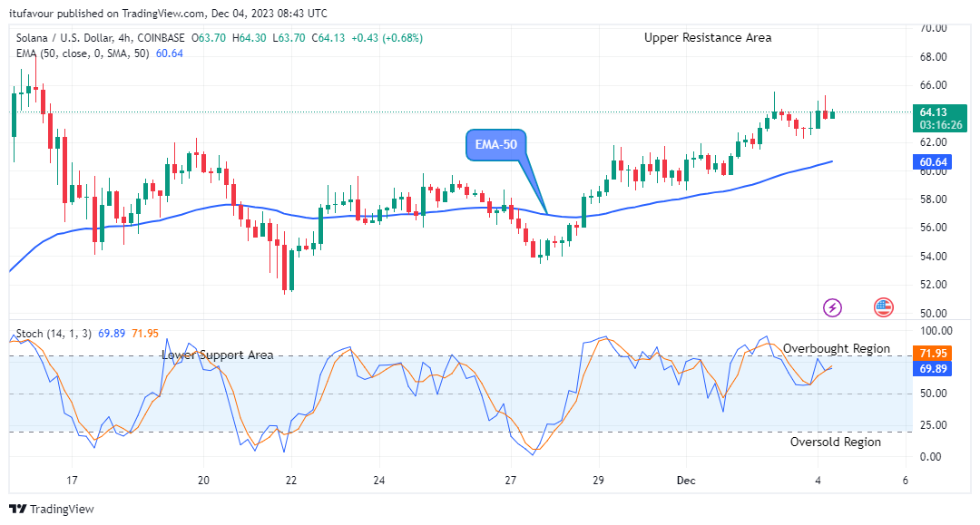Click the US flag economic event icon
The height and width of the screenshot is (525, 980).
[x=883, y=307]
